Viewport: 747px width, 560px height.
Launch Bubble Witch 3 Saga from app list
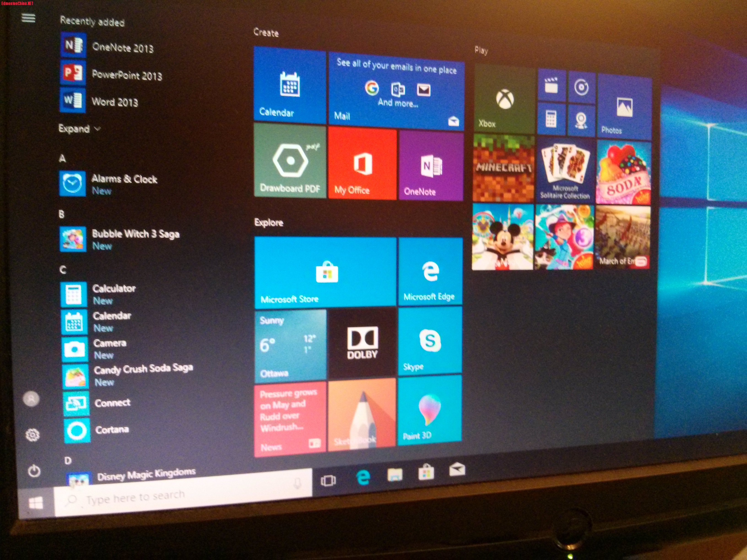119,239
